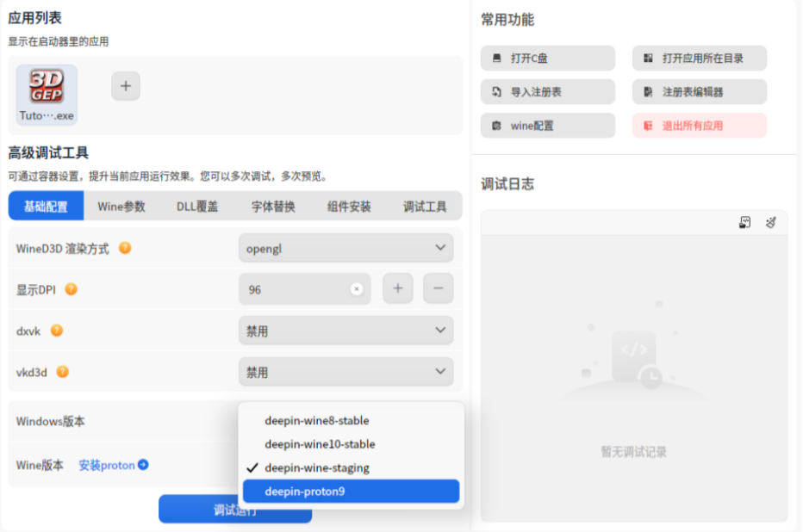This screenshot has height=532, width=803.
Task: Open the dxvk 禁用 dropdown
Action: [345, 331]
